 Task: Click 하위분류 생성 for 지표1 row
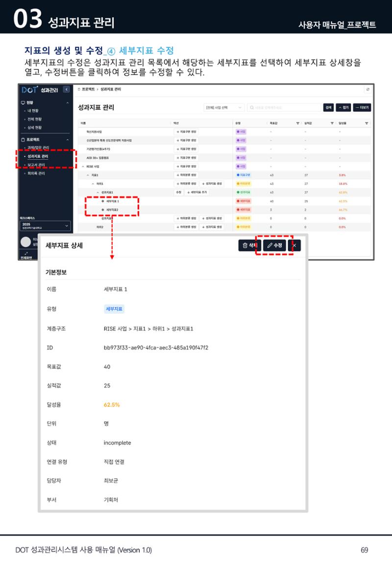click(x=186, y=175)
